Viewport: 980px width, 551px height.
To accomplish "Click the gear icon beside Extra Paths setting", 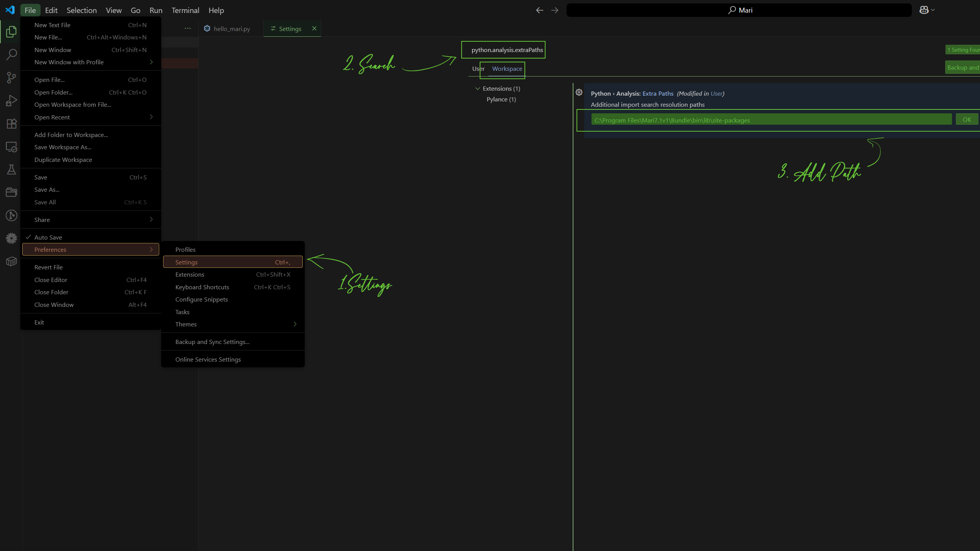I will [x=579, y=93].
